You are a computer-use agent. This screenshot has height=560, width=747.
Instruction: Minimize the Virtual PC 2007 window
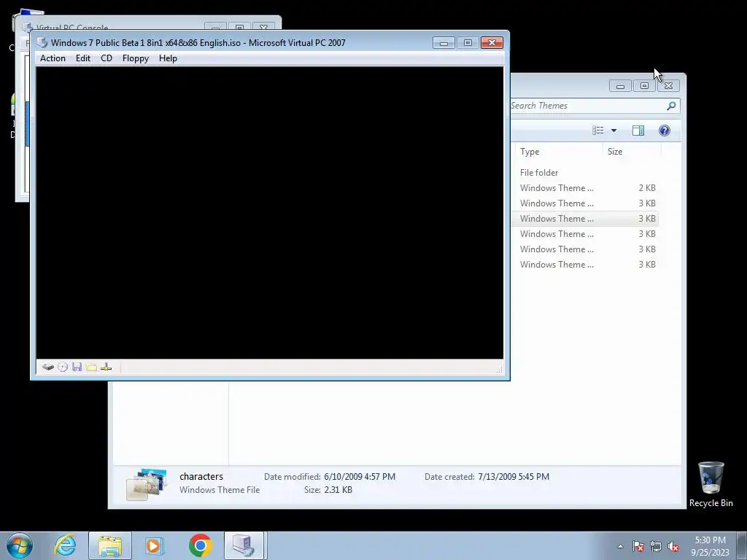click(444, 43)
